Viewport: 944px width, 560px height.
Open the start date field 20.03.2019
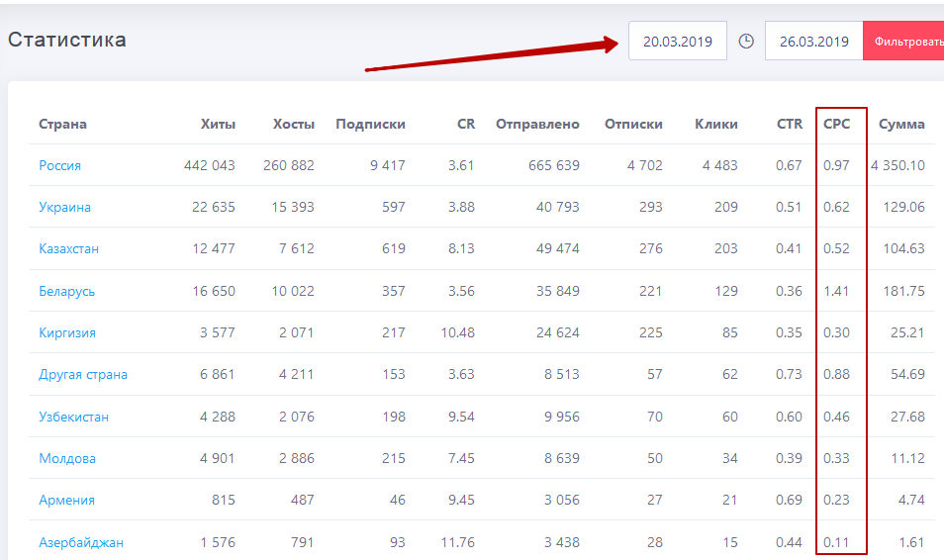pos(678,42)
